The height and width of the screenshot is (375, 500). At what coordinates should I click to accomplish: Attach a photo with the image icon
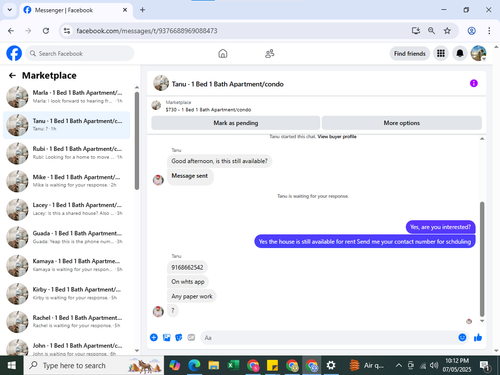click(x=166, y=337)
